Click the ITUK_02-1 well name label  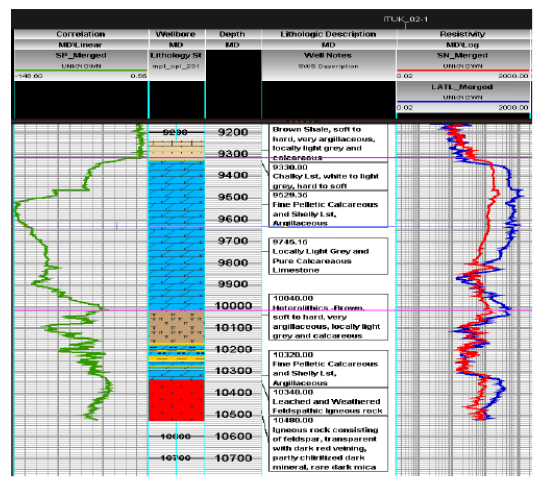pyautogui.click(x=405, y=19)
